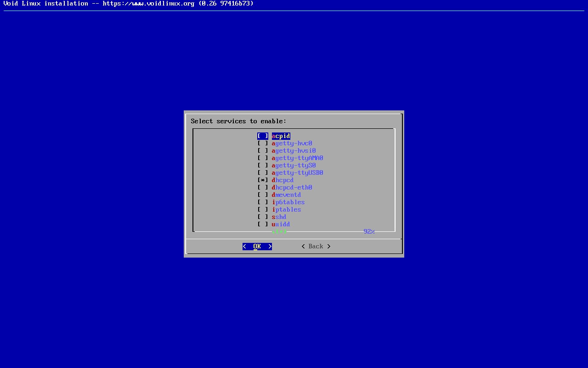The height and width of the screenshot is (368, 588).
Task: Select the agetty-ttyAMA0 list entry
Action: pyautogui.click(x=297, y=158)
